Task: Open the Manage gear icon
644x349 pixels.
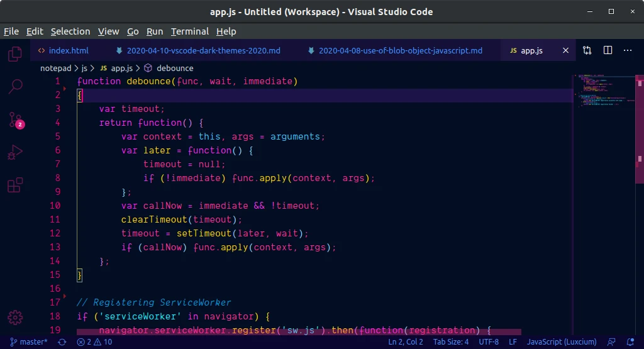Action: click(x=15, y=318)
